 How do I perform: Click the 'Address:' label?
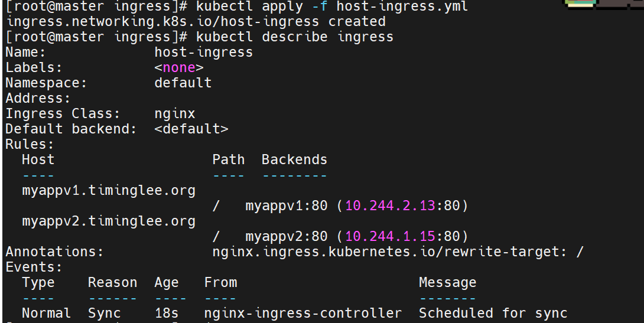click(38, 98)
